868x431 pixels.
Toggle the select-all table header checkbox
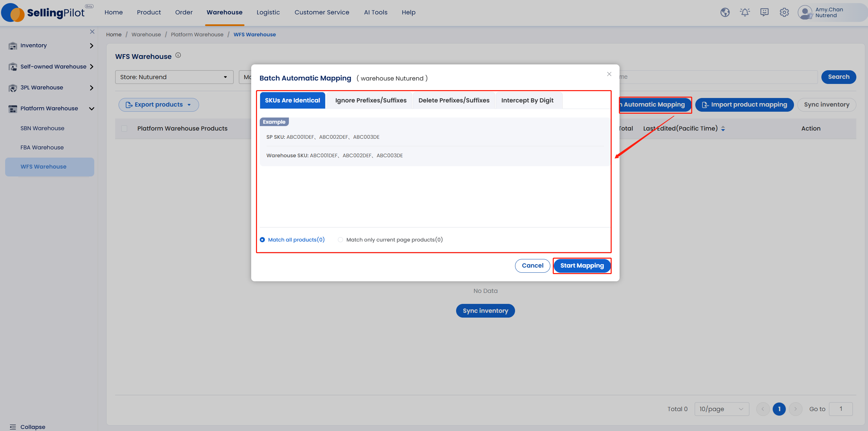coord(124,128)
